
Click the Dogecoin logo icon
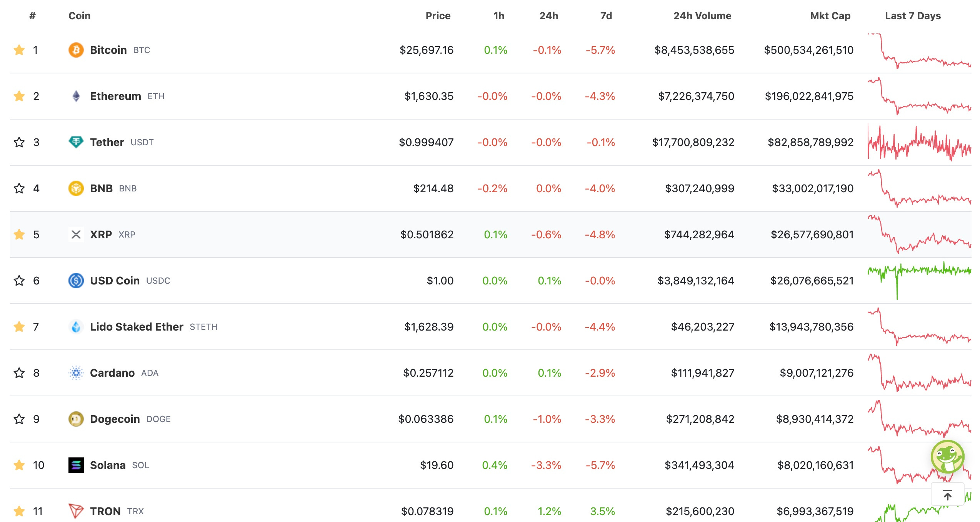pyautogui.click(x=76, y=419)
